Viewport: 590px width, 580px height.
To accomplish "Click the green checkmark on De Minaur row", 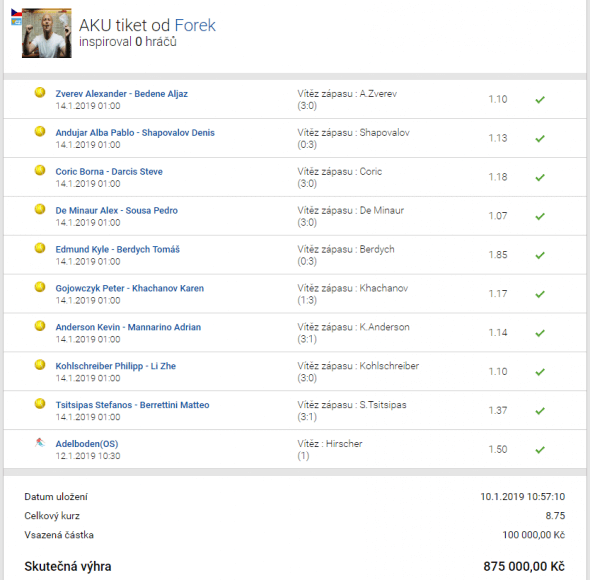I will tap(540, 216).
